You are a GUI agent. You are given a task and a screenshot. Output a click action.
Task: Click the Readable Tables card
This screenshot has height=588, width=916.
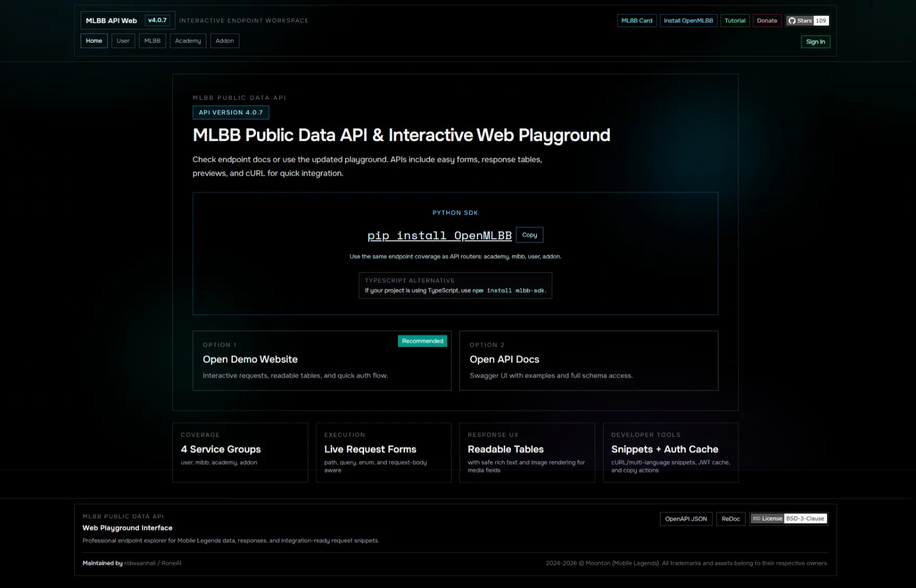coord(527,452)
